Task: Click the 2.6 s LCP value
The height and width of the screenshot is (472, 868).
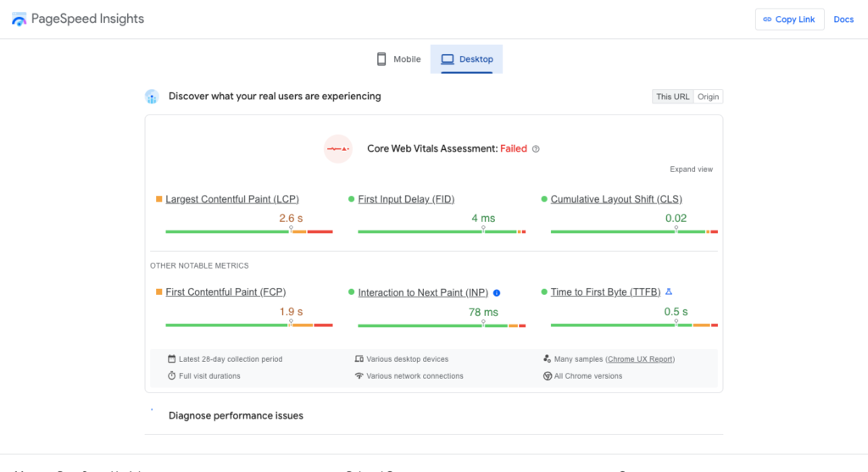Action: coord(291,218)
